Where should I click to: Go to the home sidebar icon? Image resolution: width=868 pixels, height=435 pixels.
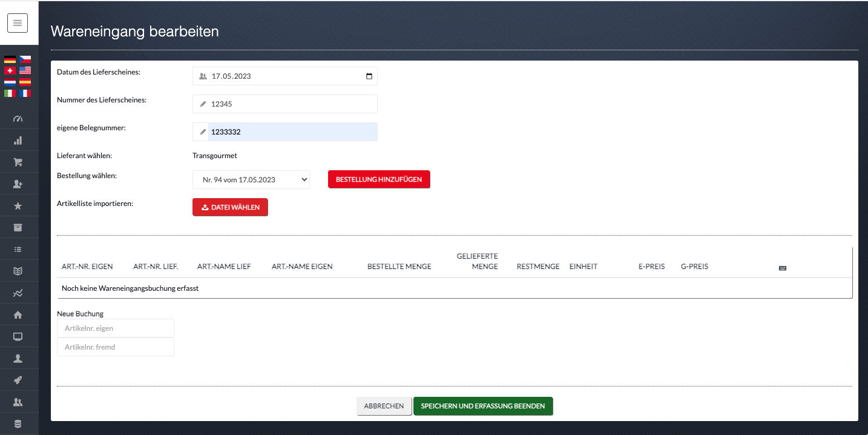pyautogui.click(x=18, y=315)
